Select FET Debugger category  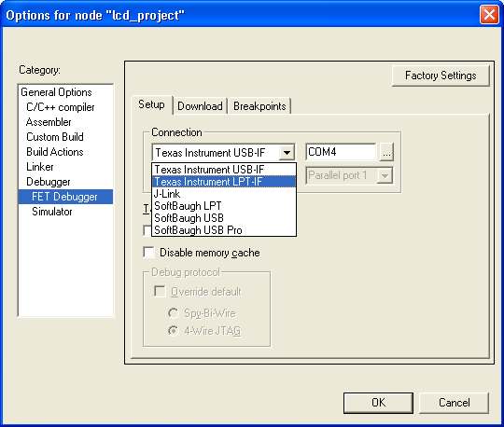tap(65, 197)
